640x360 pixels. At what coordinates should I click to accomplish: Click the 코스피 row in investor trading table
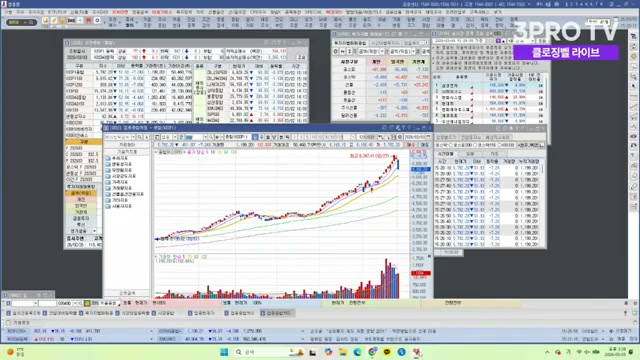click(x=381, y=69)
